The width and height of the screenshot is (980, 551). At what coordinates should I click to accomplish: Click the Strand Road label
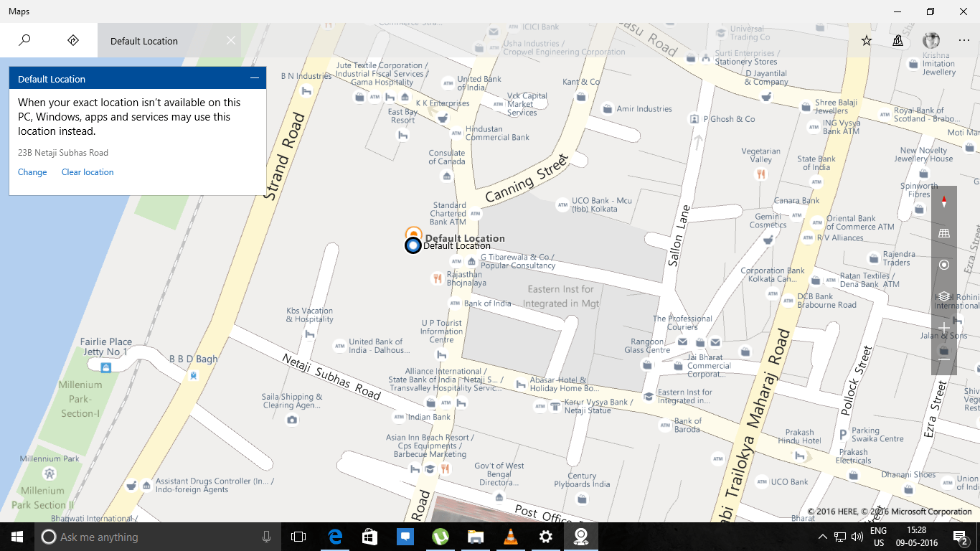[x=286, y=156]
